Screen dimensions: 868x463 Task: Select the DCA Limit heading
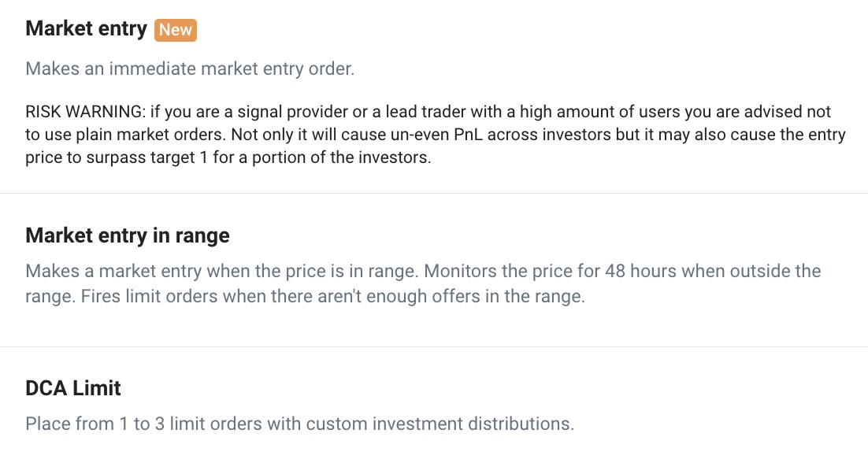click(x=73, y=387)
